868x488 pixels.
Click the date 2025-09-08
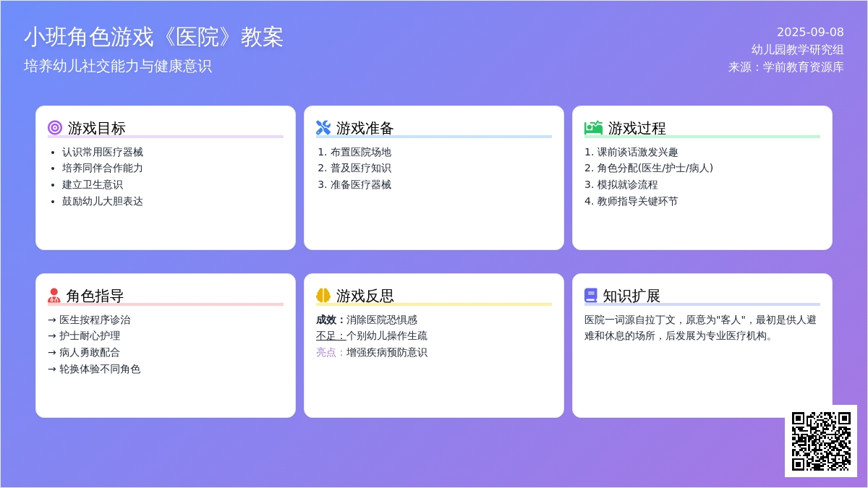810,32
